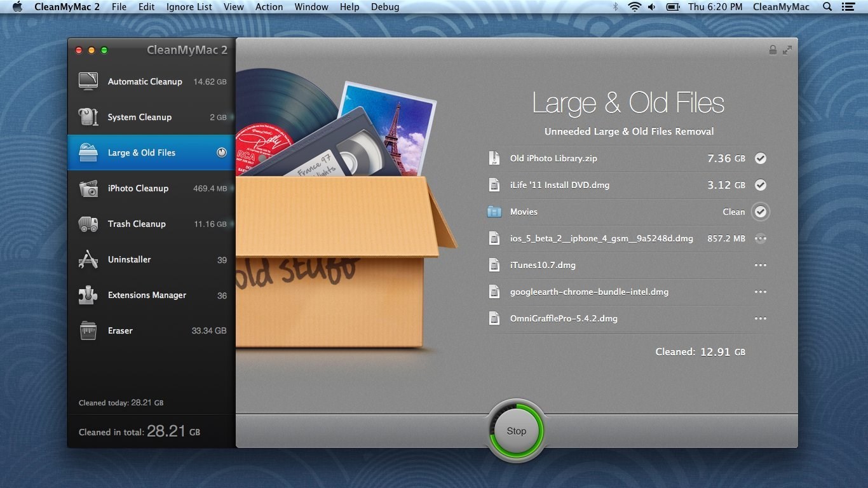Open the Extensions Manager module

(151, 295)
